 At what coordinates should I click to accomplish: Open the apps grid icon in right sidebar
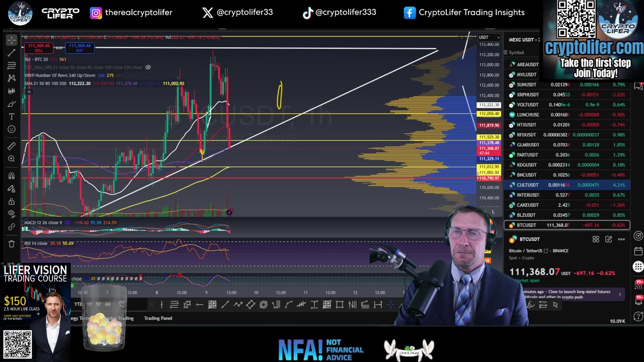coord(638,267)
